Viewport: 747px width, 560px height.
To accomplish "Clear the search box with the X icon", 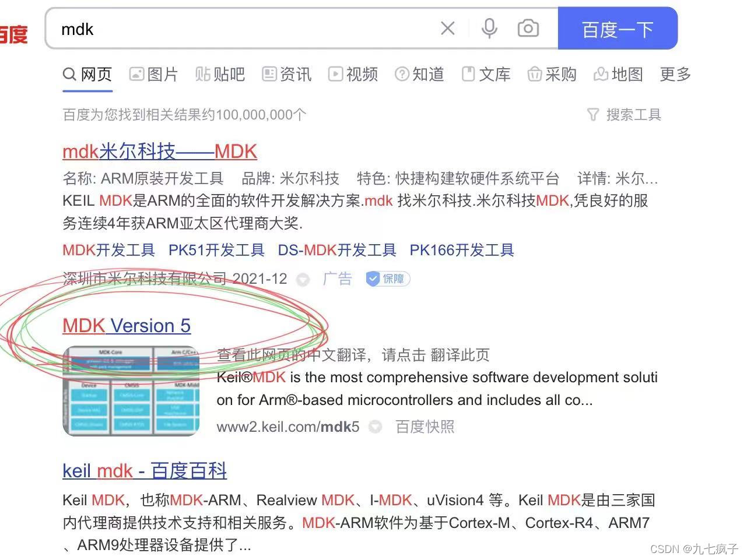I will [x=447, y=29].
